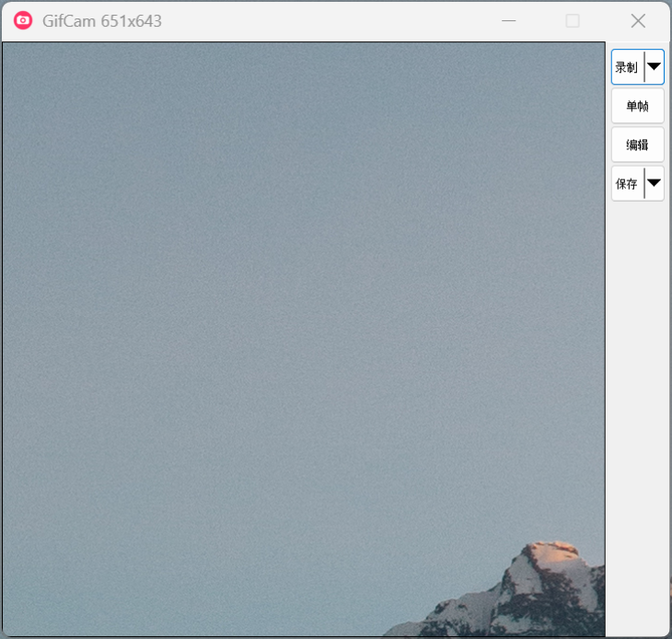Open the 录制 dropdown arrow
This screenshot has width=672, height=639.
pos(654,67)
